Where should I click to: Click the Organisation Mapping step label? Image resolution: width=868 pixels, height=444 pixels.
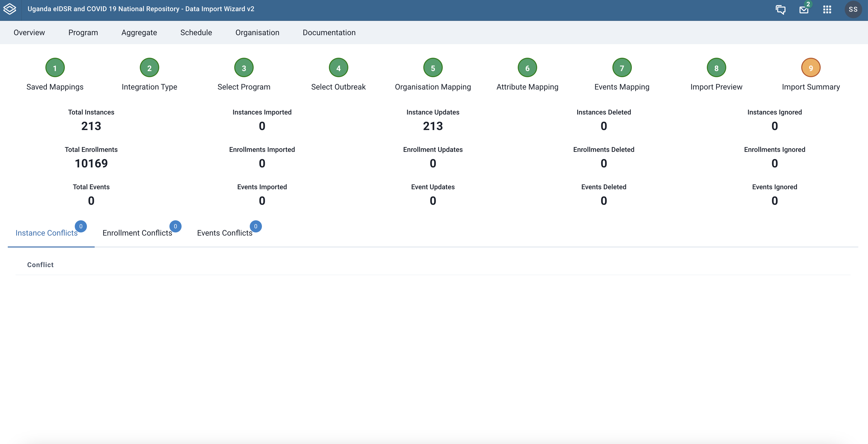[x=433, y=87]
